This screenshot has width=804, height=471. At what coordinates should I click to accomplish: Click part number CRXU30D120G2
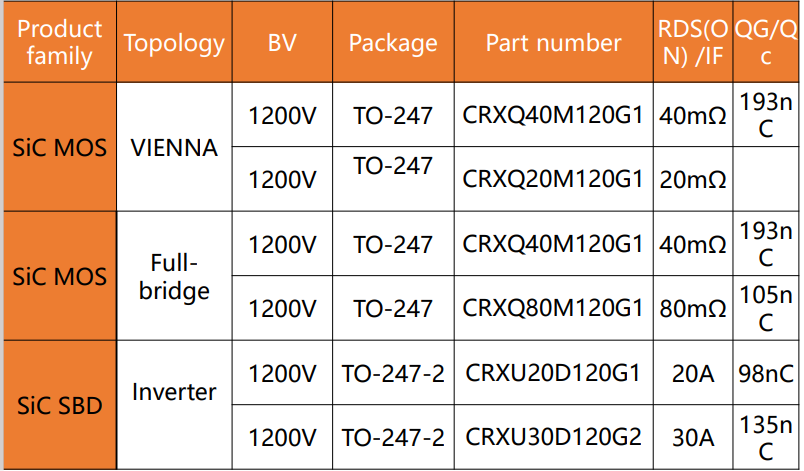tap(554, 437)
